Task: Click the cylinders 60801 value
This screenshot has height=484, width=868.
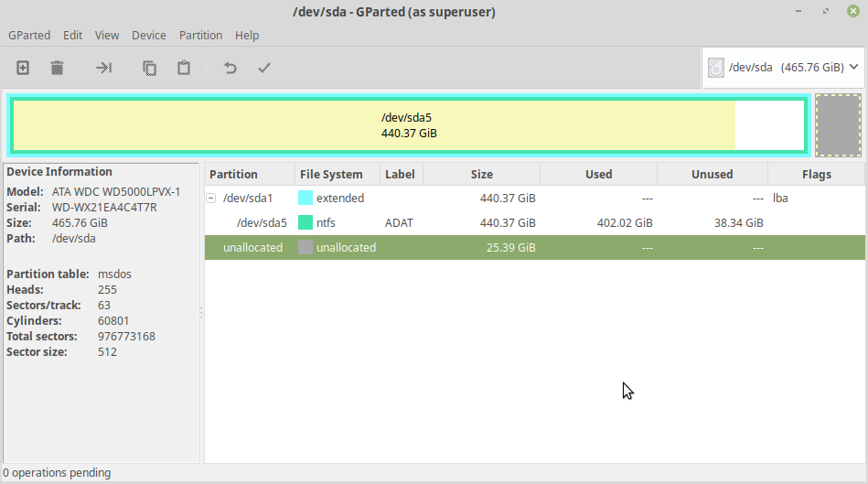Action: tap(113, 320)
